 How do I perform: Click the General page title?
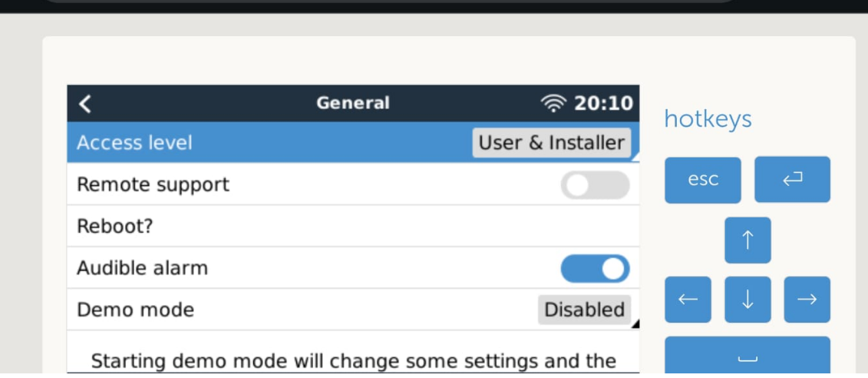pos(352,103)
